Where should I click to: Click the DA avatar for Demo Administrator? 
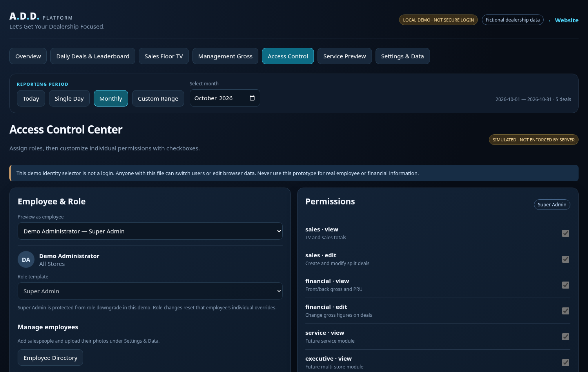[26, 260]
